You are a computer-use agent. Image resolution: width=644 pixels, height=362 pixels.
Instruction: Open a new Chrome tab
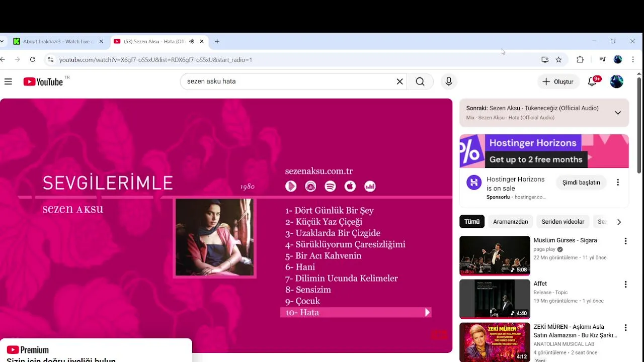217,41
